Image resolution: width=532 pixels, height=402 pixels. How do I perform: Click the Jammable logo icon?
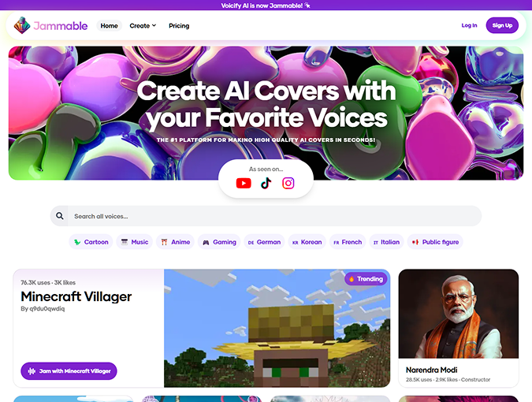pos(22,25)
